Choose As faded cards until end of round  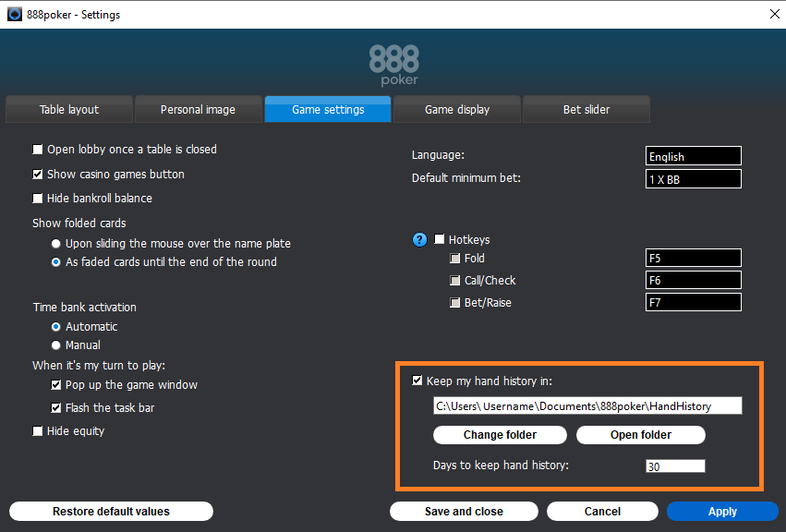[x=56, y=262]
